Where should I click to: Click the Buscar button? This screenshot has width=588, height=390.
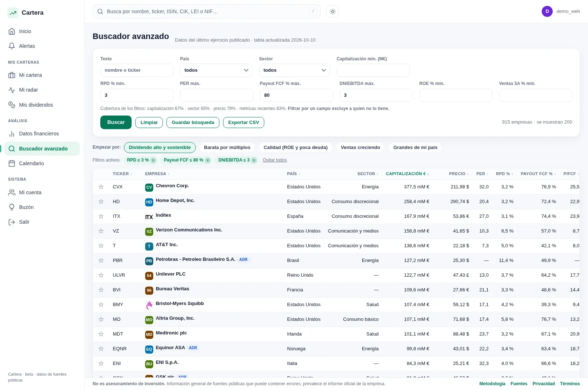point(116,122)
